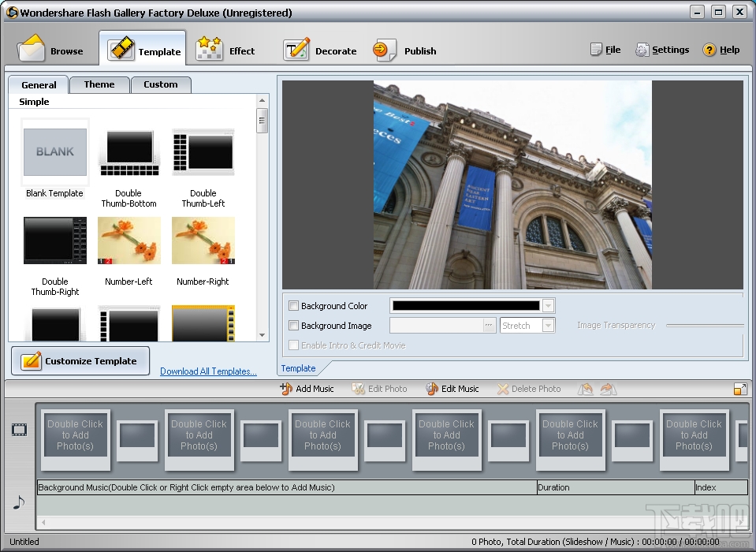Open the Download All Templates link
This screenshot has height=552, width=756.
pyautogui.click(x=208, y=371)
